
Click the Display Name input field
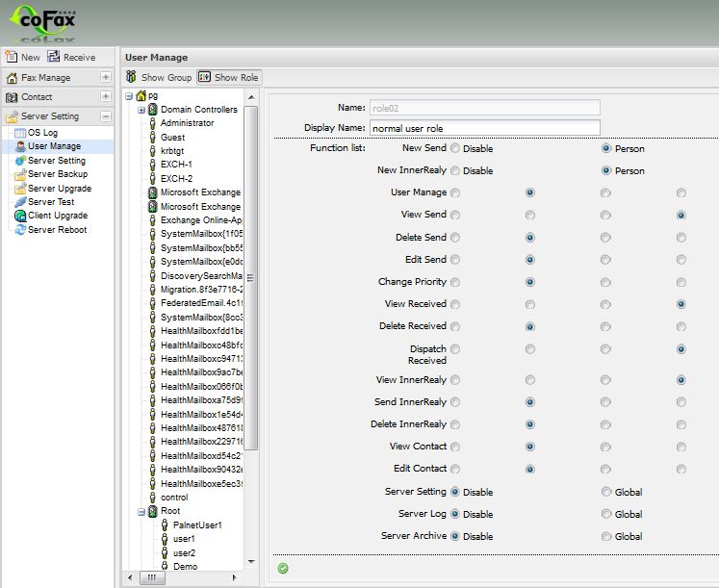[485, 128]
